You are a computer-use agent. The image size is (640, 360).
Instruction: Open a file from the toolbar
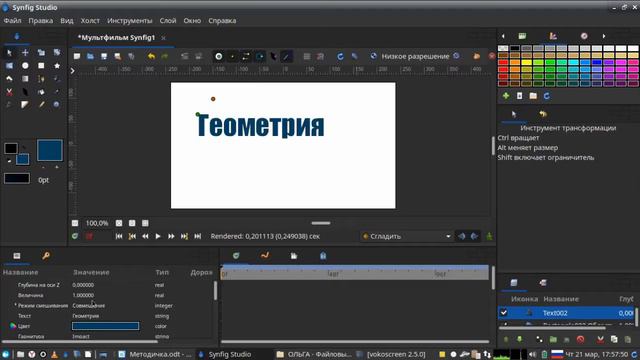click(x=90, y=56)
